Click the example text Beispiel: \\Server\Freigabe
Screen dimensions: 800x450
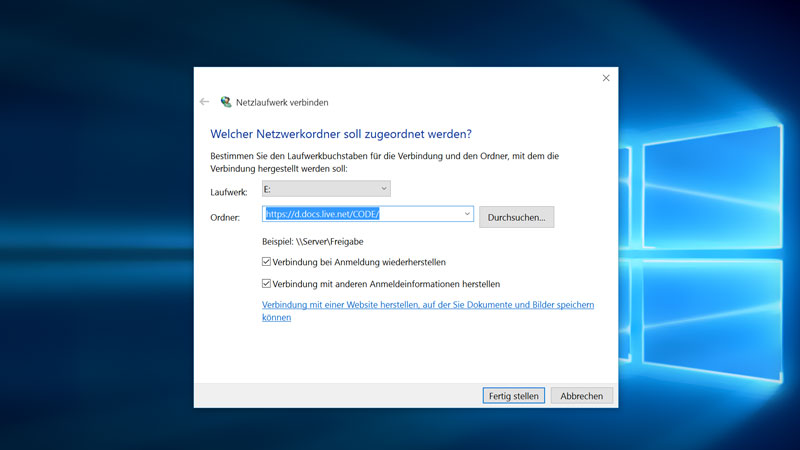coord(313,241)
